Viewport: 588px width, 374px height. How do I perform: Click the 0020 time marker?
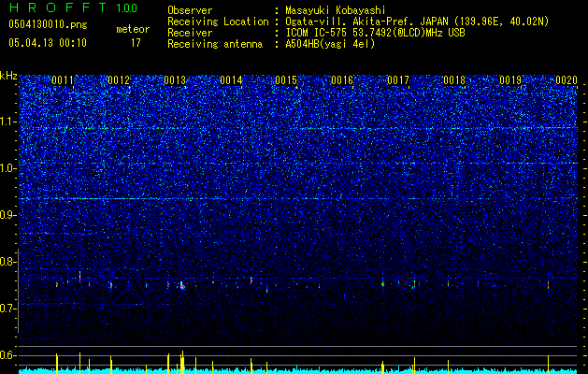(566, 80)
